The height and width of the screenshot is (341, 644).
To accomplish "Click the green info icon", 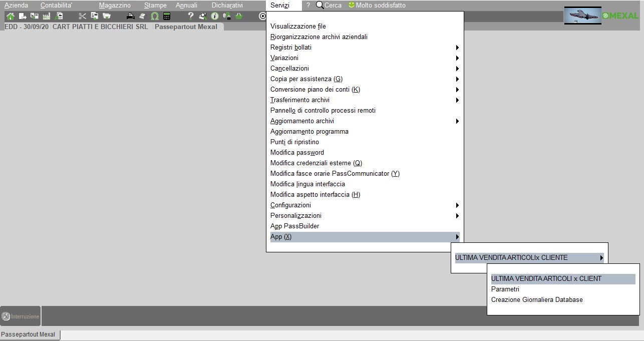I will 215,16.
